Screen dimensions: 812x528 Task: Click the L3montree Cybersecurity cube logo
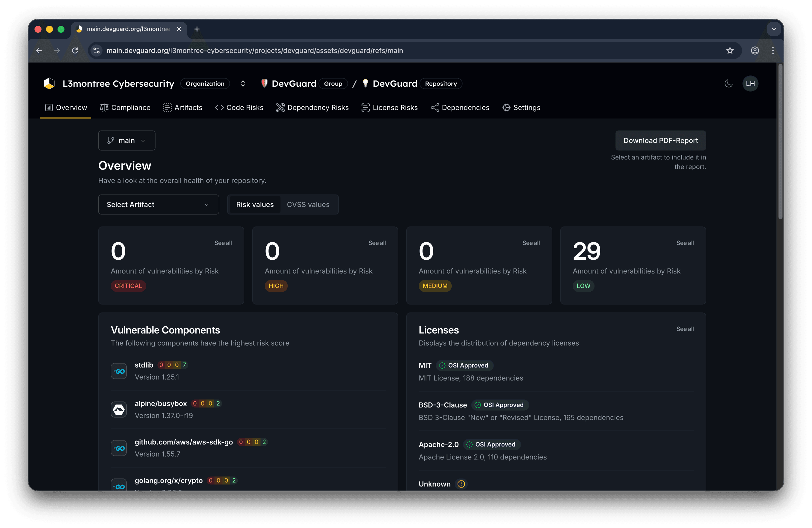[49, 83]
